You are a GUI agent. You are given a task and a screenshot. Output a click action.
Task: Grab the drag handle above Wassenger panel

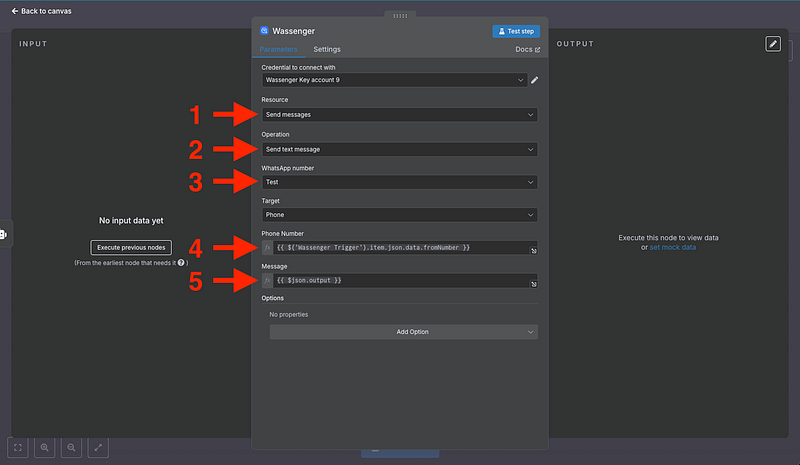[x=400, y=16]
